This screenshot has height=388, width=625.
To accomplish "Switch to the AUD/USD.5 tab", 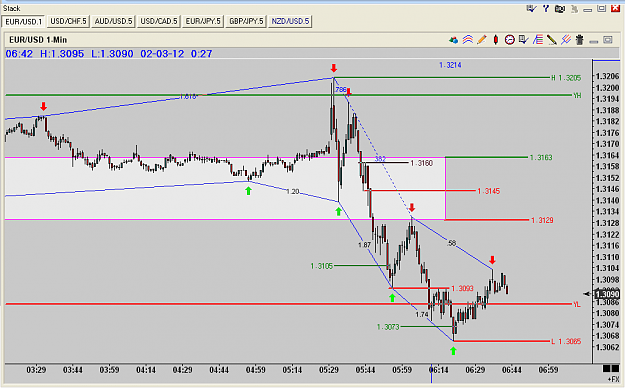I will click(113, 21).
